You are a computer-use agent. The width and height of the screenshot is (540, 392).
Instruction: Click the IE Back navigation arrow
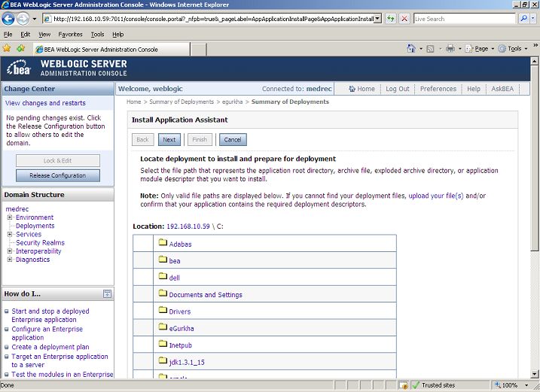click(8, 19)
